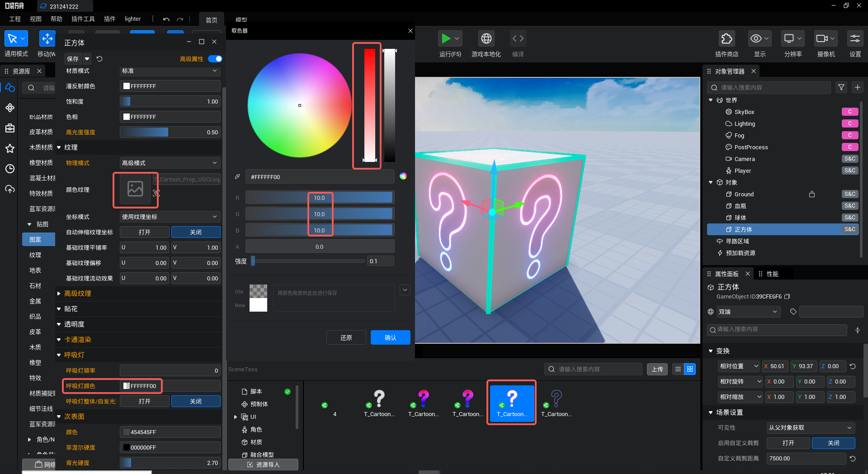Open the cloud upload sidebar icon

[10, 189]
